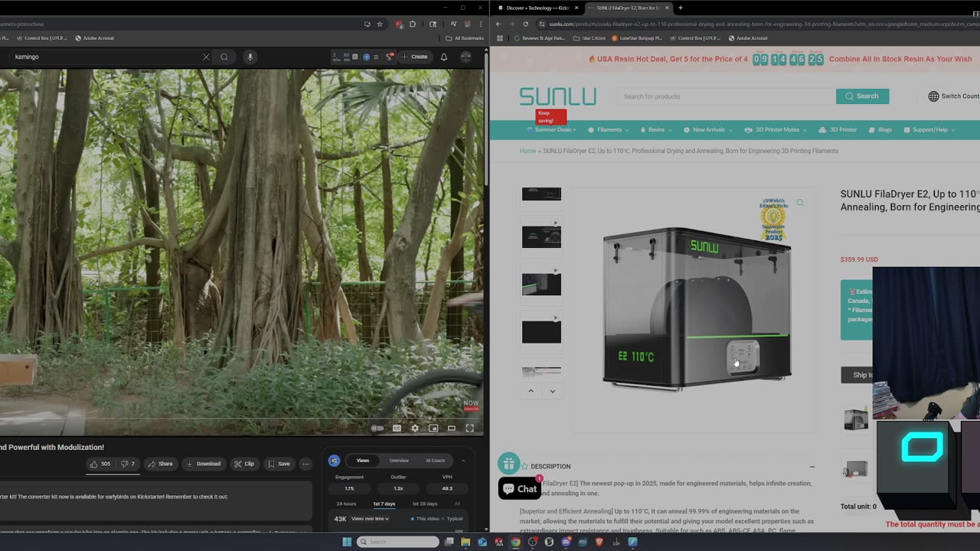Viewport: 980px width, 551px height.
Task: Click the Search for products field
Action: coord(727,96)
